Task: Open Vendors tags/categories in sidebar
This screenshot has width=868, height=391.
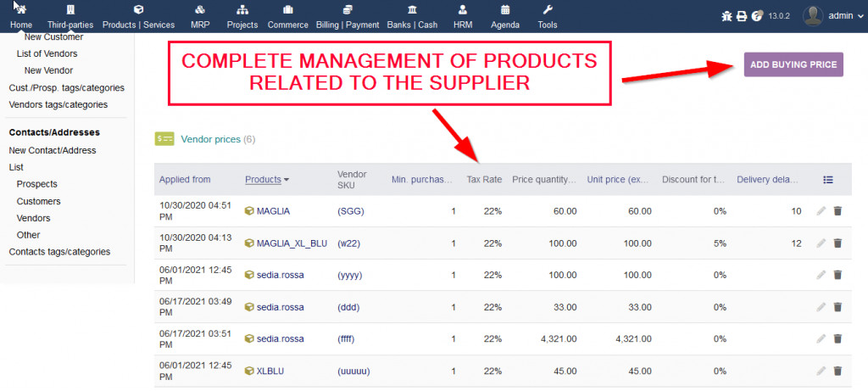Action: [58, 104]
